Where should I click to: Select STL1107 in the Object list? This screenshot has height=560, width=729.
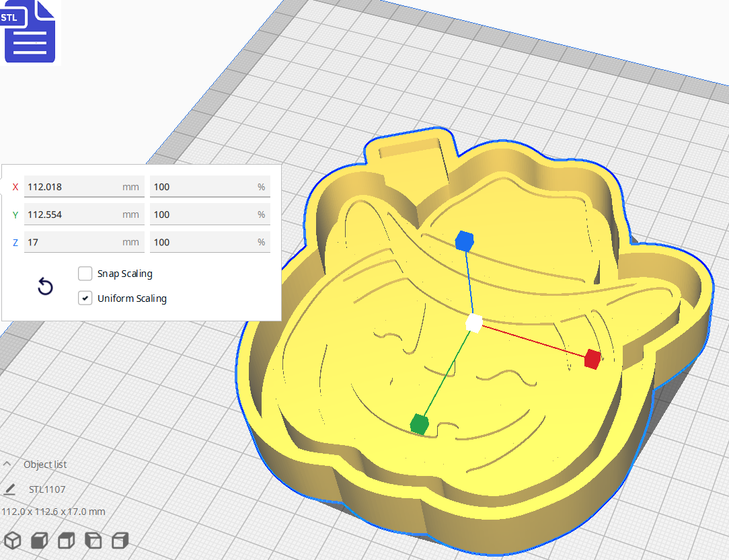(x=47, y=489)
